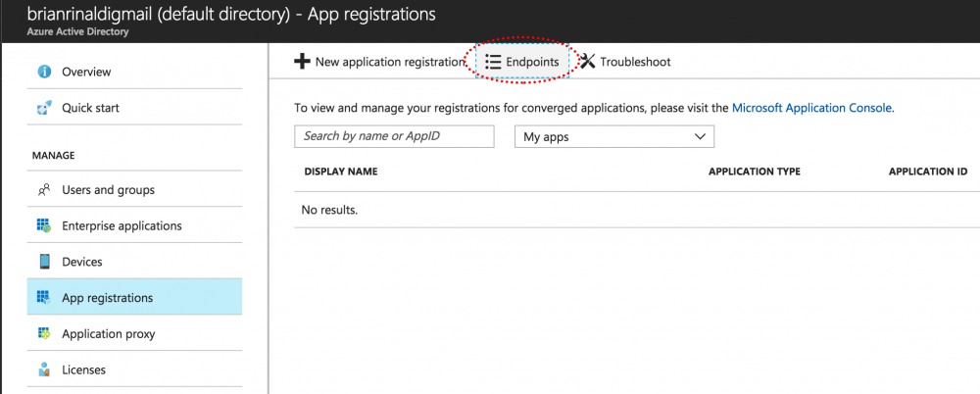Click the Enterprise applications grid icon
Viewport: 980px width, 394px height.
point(44,225)
